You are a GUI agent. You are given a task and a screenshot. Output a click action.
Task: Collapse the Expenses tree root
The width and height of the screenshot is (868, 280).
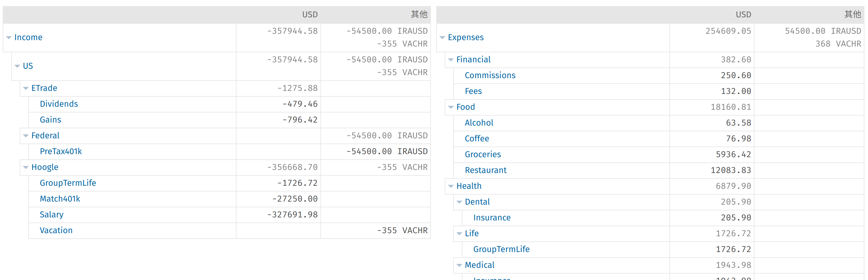pos(442,37)
